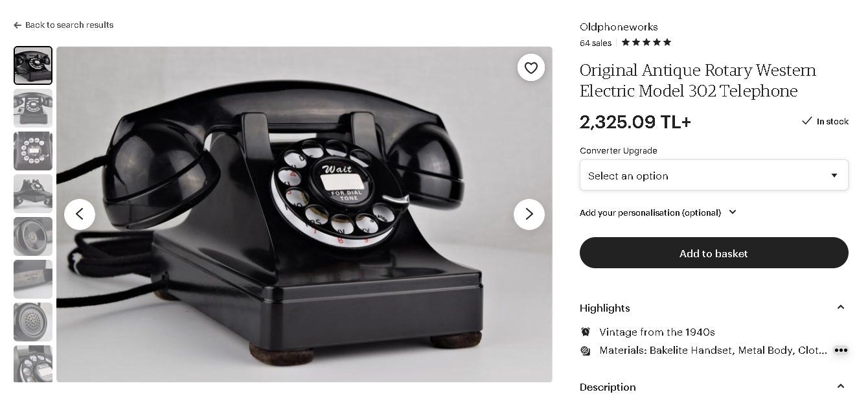This screenshot has height=403, width=868.
Task: Open the Converter Upgrade select box
Action: [x=714, y=175]
